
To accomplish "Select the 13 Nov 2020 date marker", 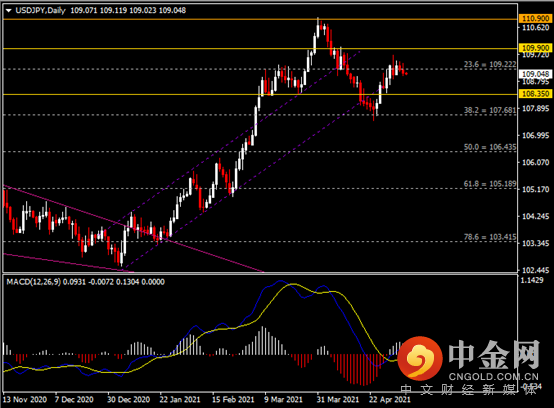I will (25, 400).
